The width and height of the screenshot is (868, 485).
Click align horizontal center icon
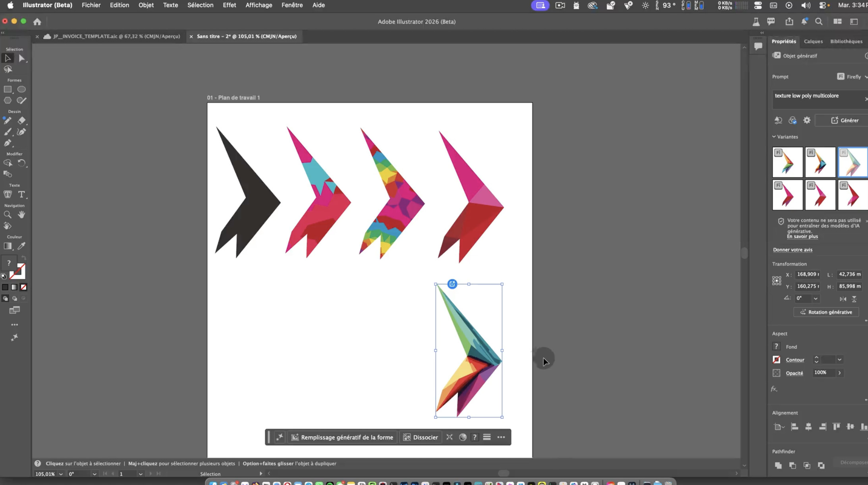pyautogui.click(x=808, y=427)
